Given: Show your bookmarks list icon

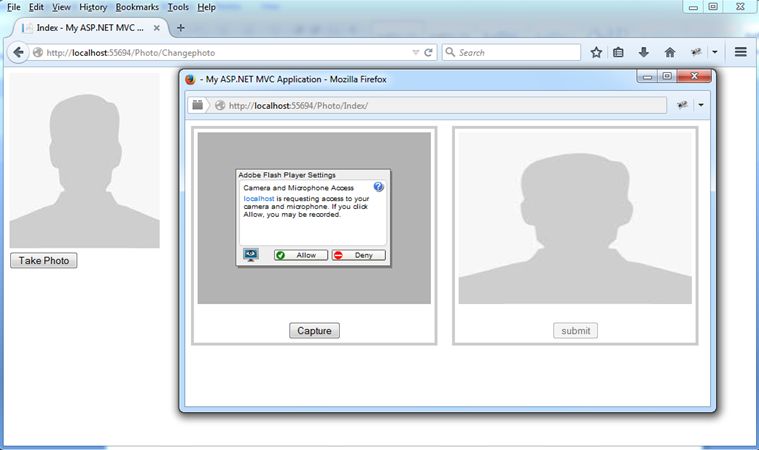Looking at the screenshot, I should pyautogui.click(x=618, y=52).
